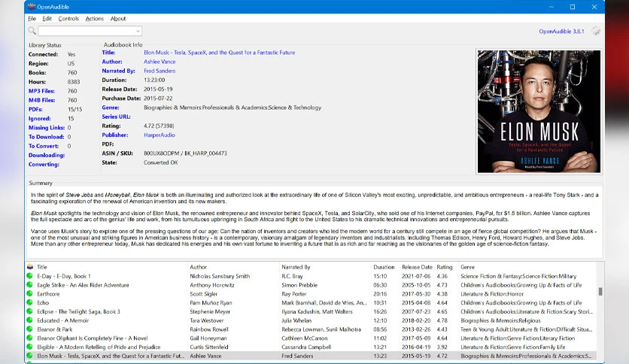The image size is (629, 364).
Task: Click author link Ashlee Vance
Action: [160, 62]
